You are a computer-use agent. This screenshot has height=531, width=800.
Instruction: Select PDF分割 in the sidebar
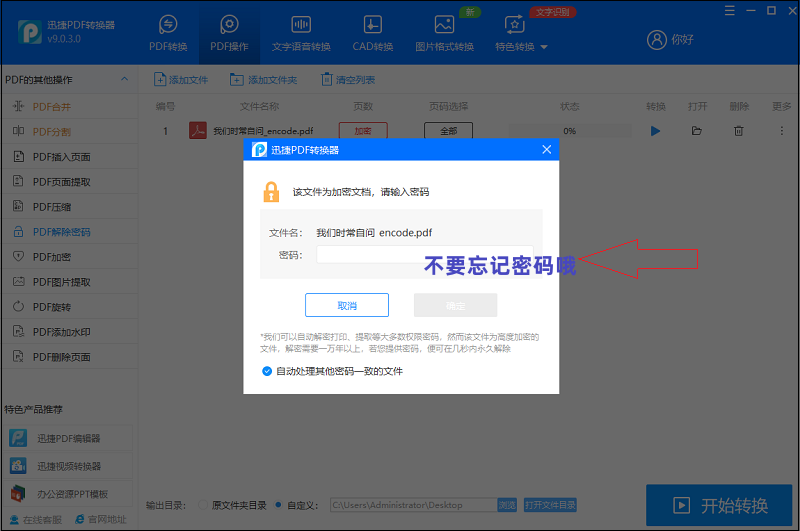point(69,132)
